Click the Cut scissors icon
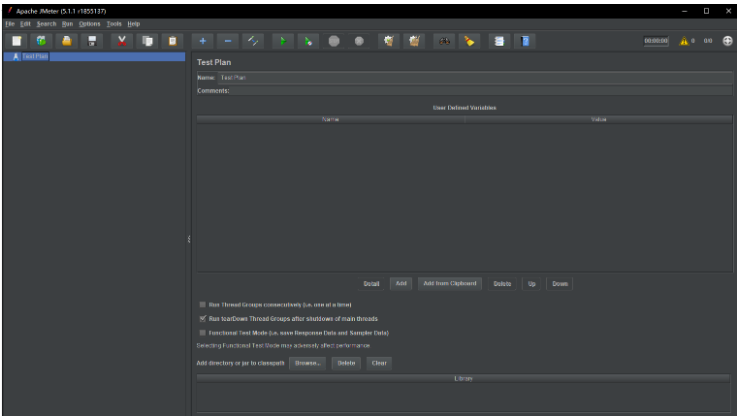The image size is (745, 418). point(122,41)
